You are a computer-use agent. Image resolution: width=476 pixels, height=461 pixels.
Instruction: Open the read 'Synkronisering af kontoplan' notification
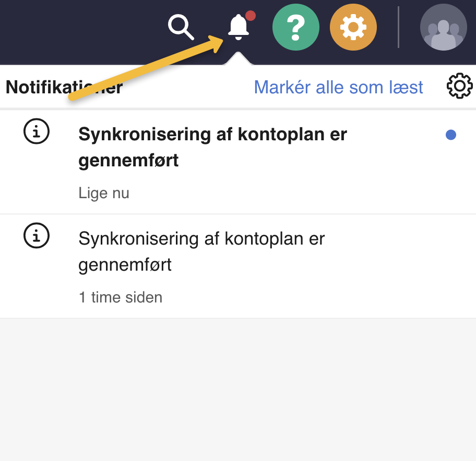pyautogui.click(x=201, y=251)
